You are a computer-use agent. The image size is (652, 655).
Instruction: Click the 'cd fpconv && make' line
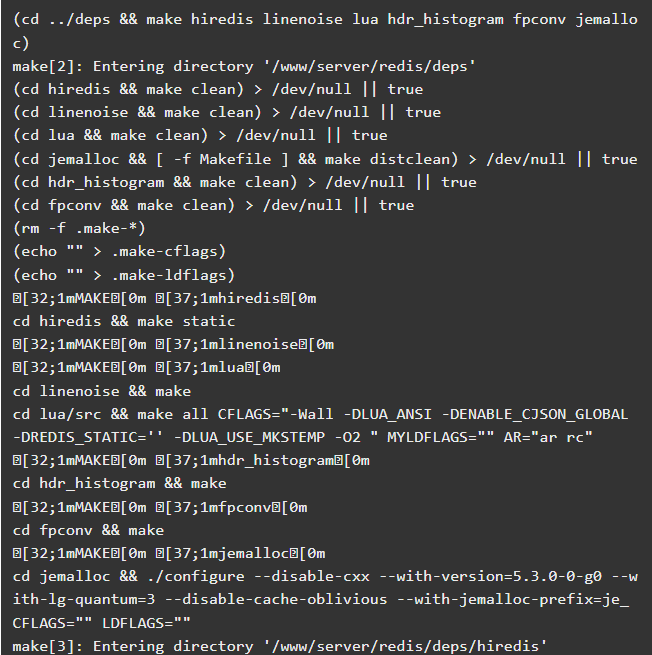tap(89, 530)
